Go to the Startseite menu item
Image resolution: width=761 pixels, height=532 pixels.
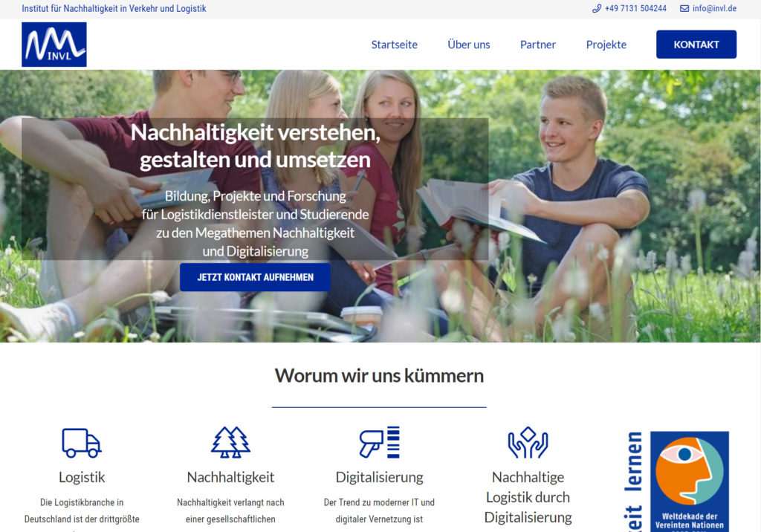point(394,45)
